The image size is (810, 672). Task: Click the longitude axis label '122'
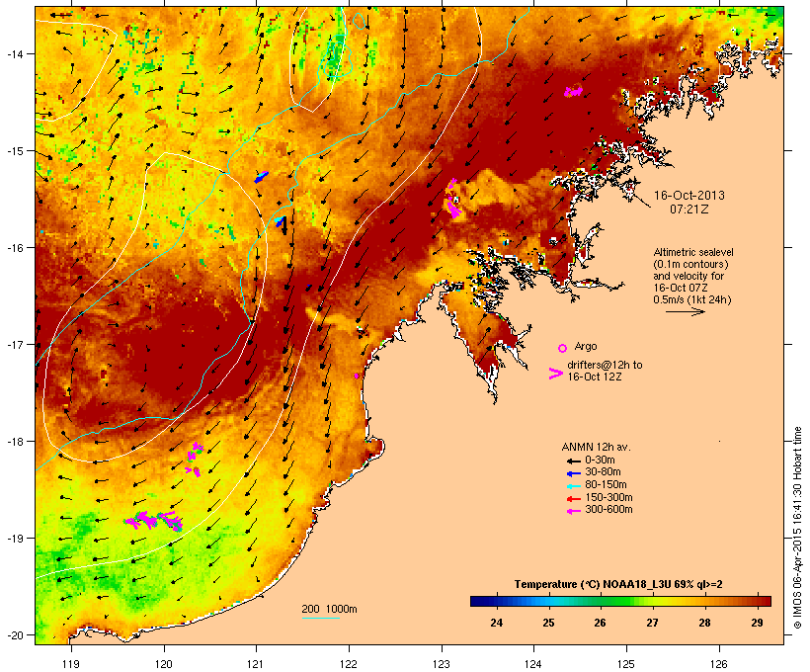coord(349,664)
